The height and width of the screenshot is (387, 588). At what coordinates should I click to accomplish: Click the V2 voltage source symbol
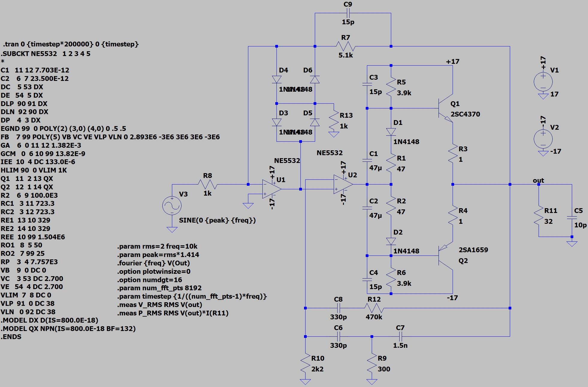pyautogui.click(x=543, y=139)
